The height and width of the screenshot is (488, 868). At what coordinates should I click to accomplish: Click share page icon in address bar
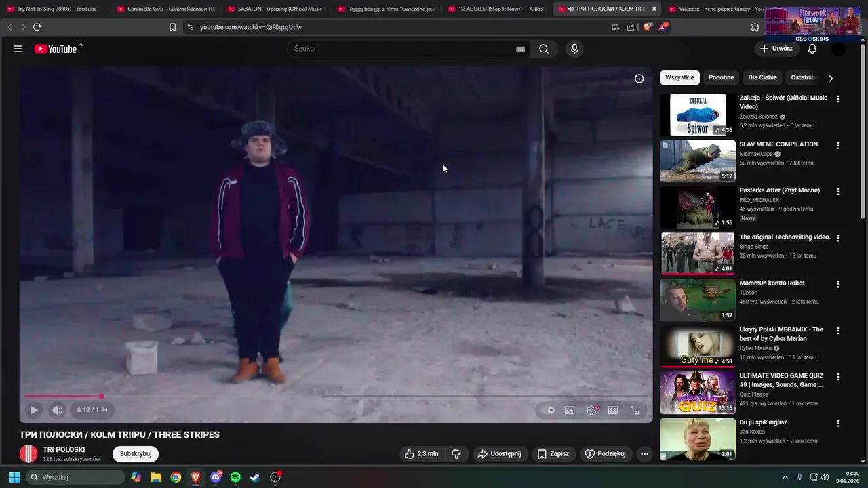tap(631, 27)
